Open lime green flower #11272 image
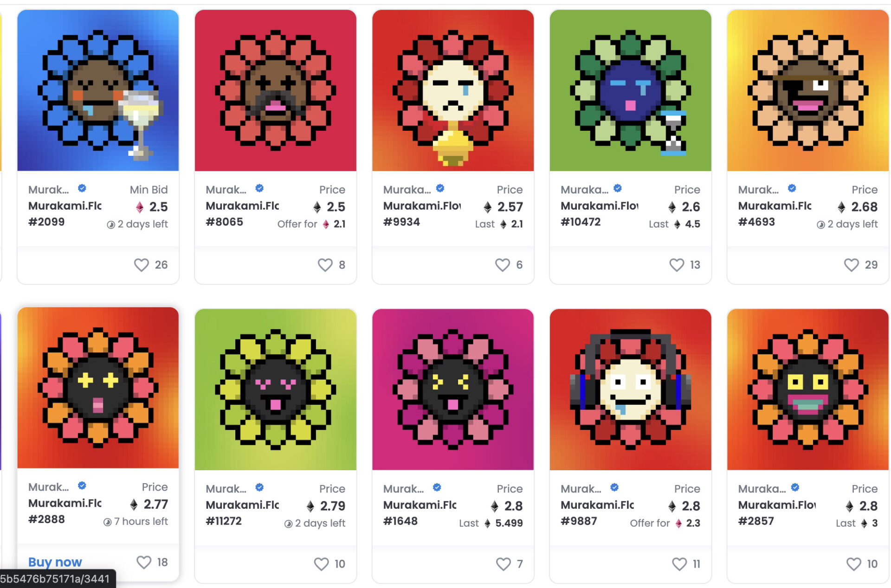This screenshot has height=588, width=891. coord(276,390)
